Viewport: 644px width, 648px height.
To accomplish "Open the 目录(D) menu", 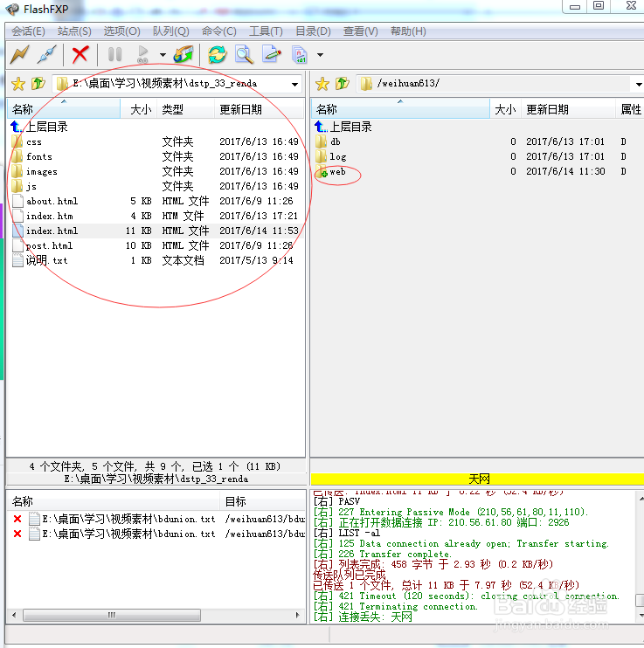I will click(313, 31).
